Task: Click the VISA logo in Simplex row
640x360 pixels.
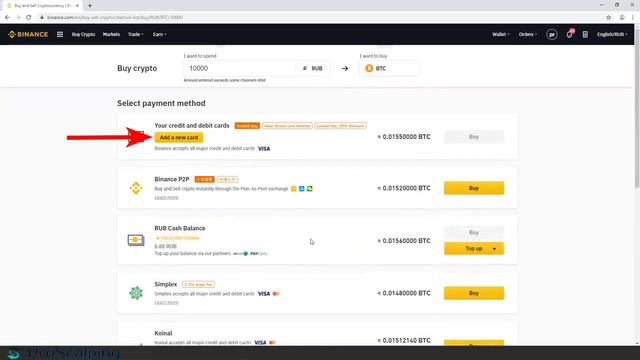Action: (x=264, y=294)
